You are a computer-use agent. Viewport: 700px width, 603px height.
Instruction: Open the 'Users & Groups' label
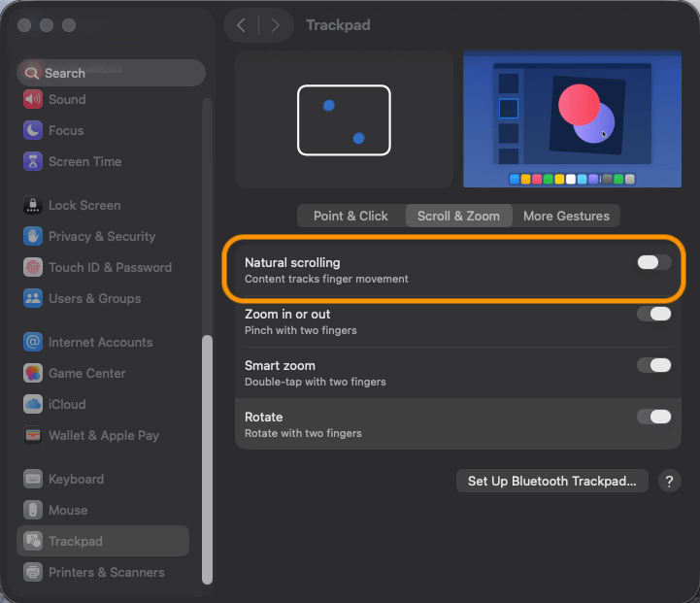coord(94,298)
